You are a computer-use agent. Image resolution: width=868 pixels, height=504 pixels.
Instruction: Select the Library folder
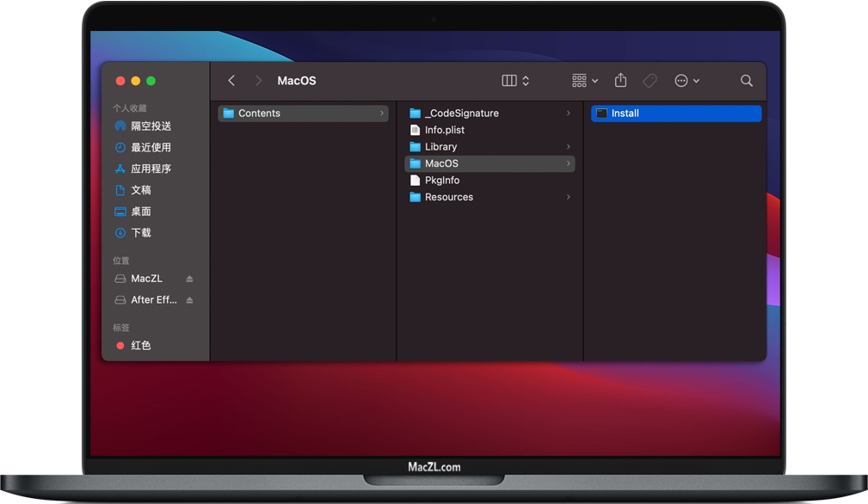click(440, 146)
